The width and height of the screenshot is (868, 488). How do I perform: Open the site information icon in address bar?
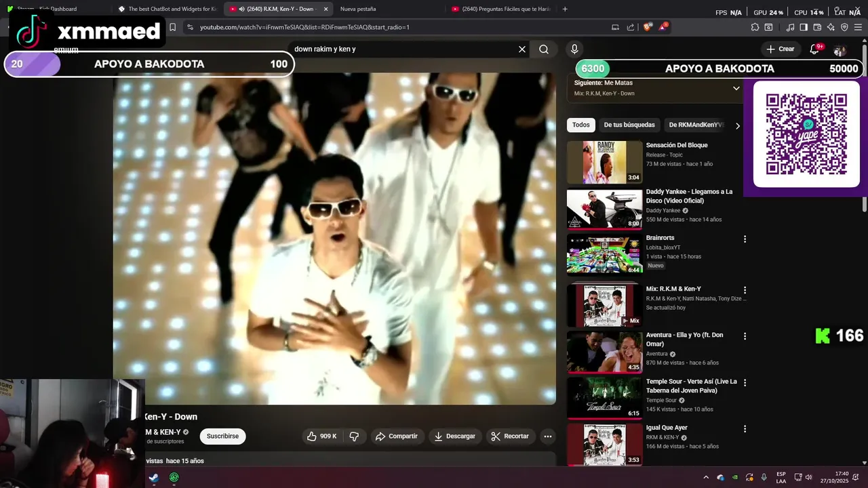pos(190,27)
